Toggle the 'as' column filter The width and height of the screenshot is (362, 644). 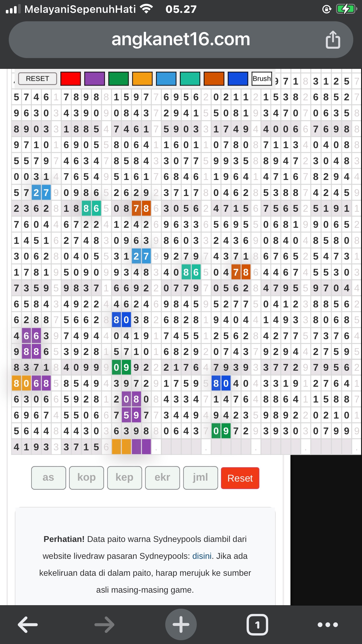click(x=48, y=478)
